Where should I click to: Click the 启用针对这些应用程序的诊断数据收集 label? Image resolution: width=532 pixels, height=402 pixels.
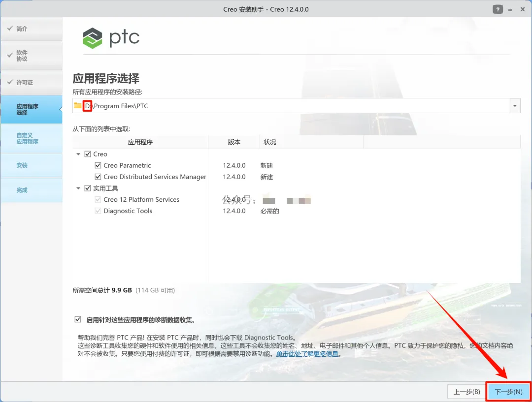tap(140, 320)
